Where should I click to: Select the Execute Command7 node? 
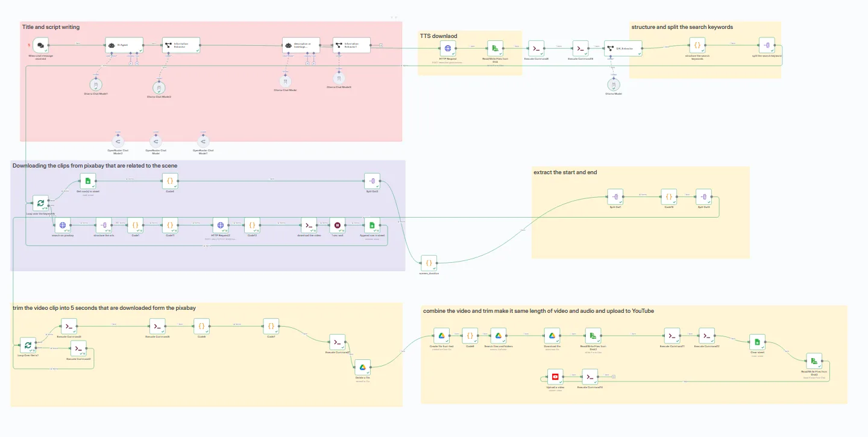[338, 342]
